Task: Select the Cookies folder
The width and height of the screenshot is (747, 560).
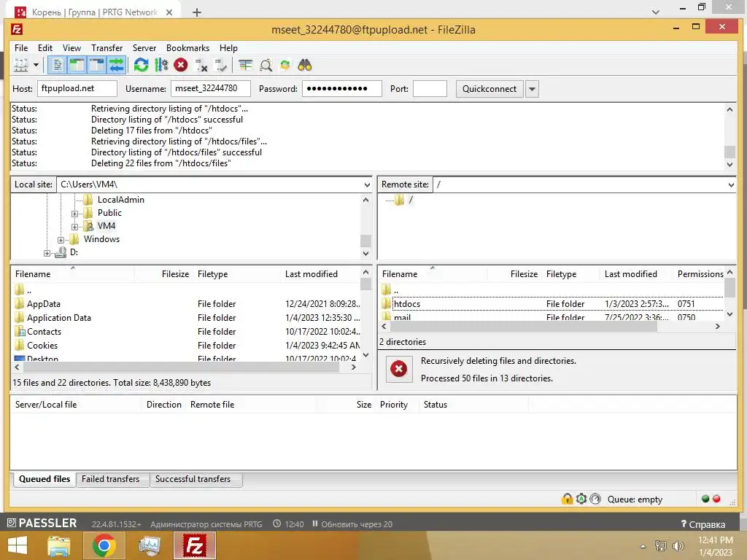Action: [42, 345]
